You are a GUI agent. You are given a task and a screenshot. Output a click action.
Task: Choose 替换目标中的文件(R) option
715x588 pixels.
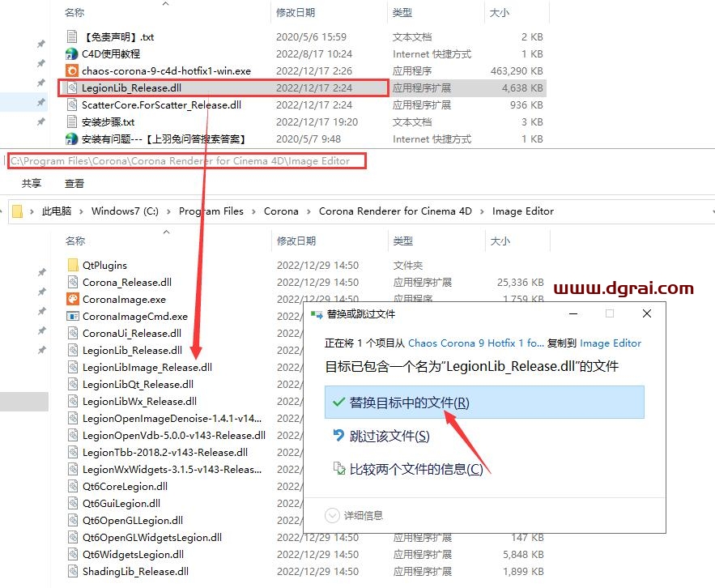[x=409, y=403]
